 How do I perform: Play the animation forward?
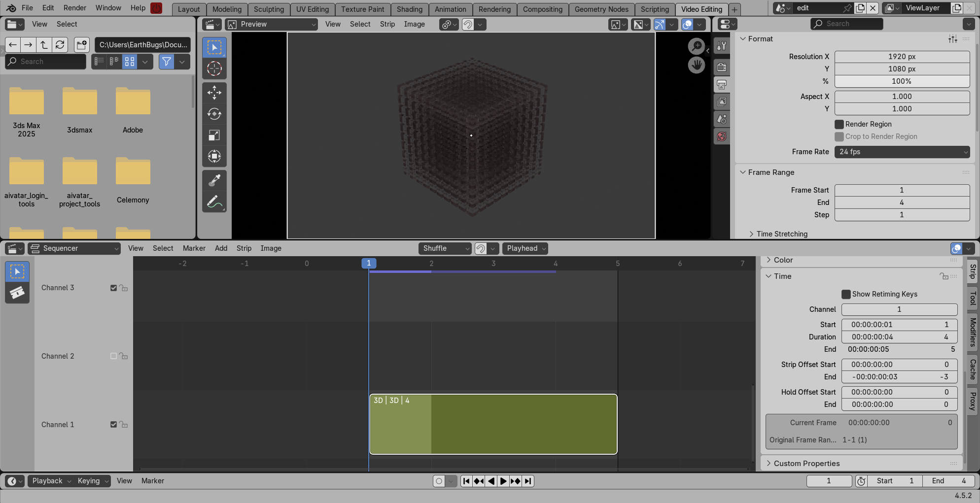503,481
